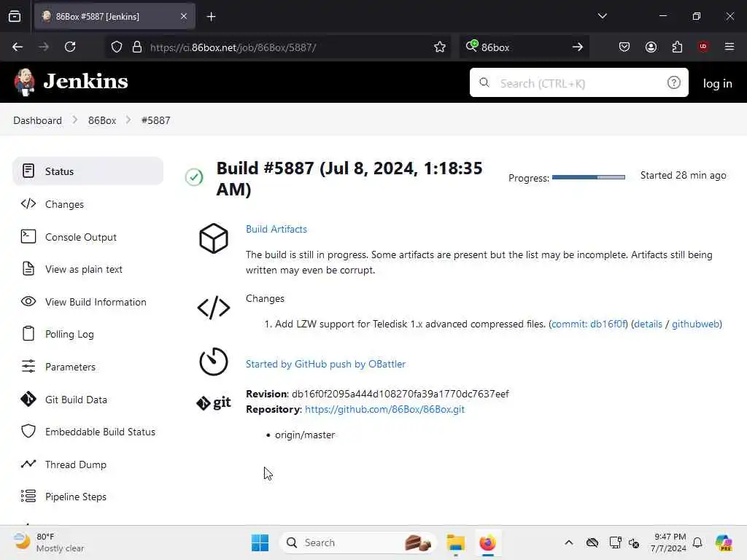
Task: Show hidden system tray icons
Action: click(569, 542)
